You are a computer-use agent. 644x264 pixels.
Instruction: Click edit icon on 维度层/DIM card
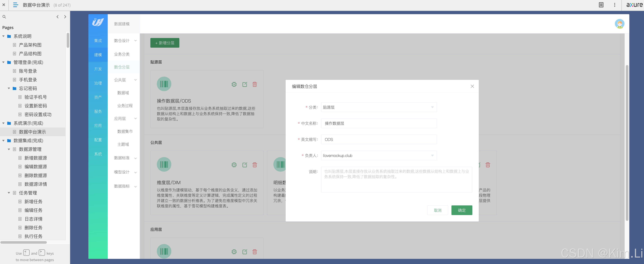245,165
